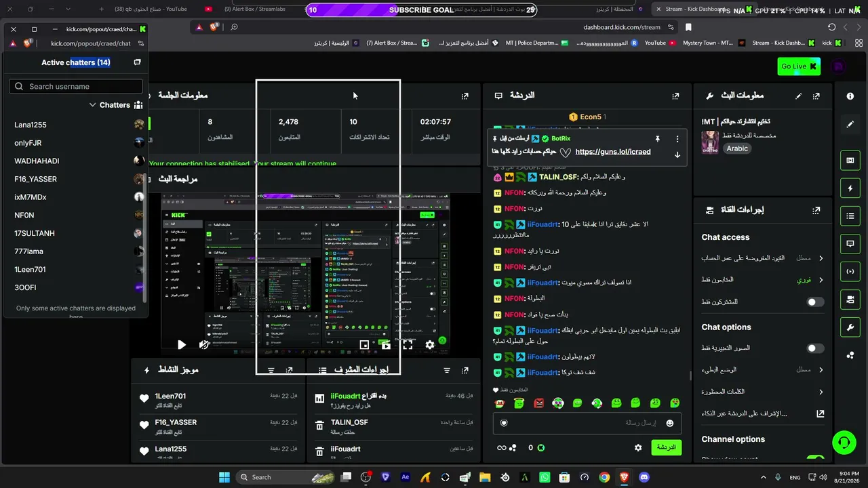Open the green headset support button
This screenshot has width=868, height=488.
[844, 443]
